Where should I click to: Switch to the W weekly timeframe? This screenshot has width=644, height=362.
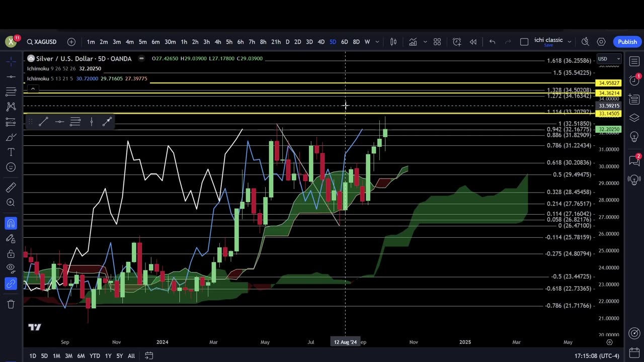pyautogui.click(x=367, y=42)
